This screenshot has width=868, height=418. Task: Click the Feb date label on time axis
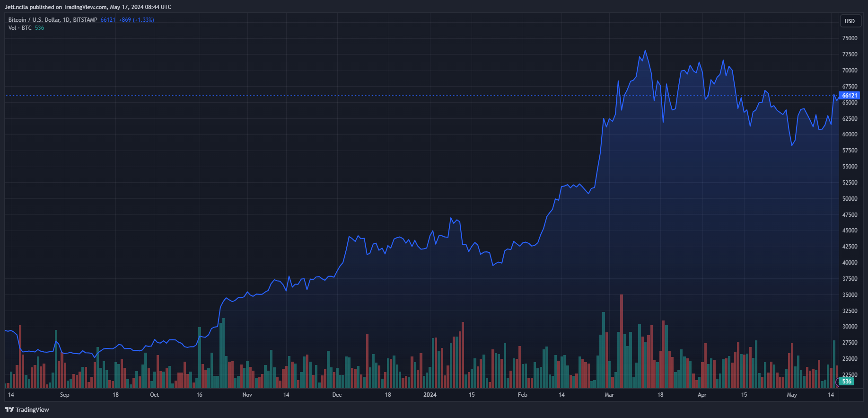[x=522, y=395]
